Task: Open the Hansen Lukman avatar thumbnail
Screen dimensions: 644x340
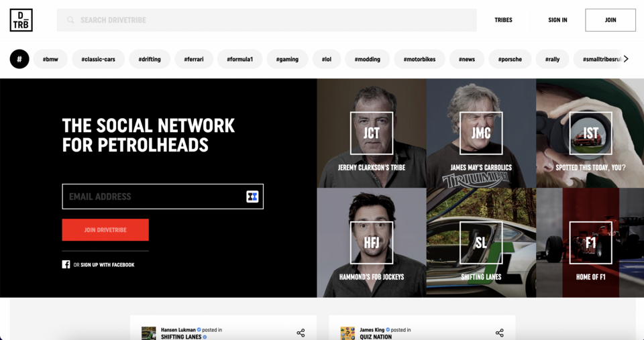Action: tap(148, 333)
